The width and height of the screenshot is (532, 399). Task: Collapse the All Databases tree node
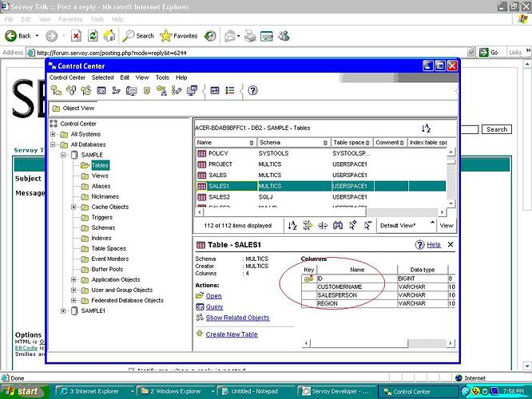click(x=53, y=144)
